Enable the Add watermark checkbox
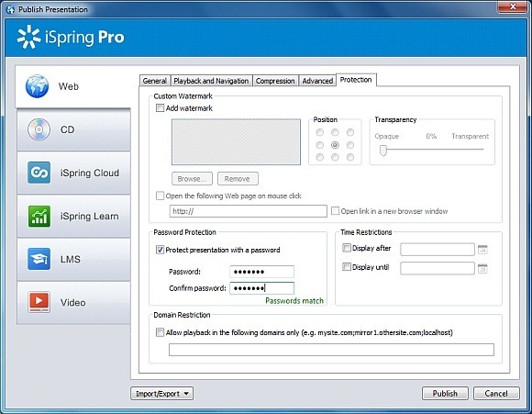This screenshot has height=414, width=532. (x=160, y=108)
